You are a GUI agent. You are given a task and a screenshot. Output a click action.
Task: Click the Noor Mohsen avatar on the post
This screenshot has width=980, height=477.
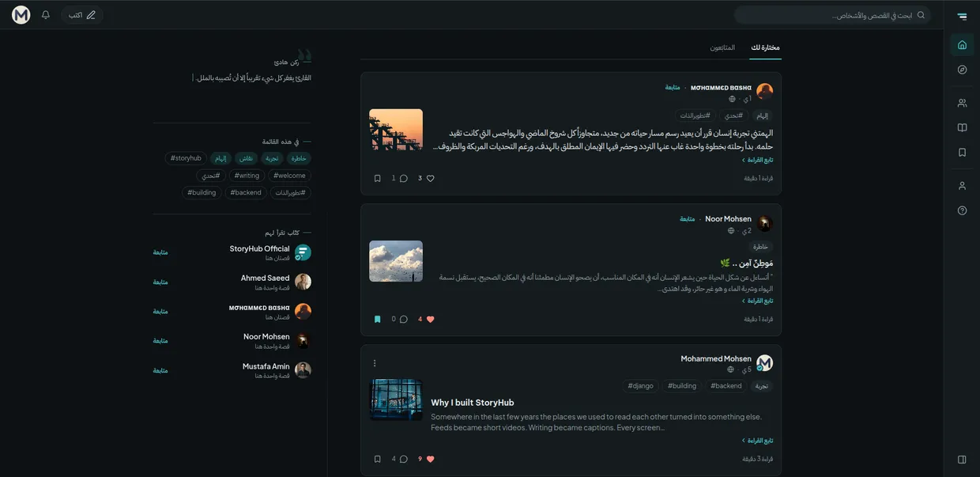pyautogui.click(x=764, y=223)
